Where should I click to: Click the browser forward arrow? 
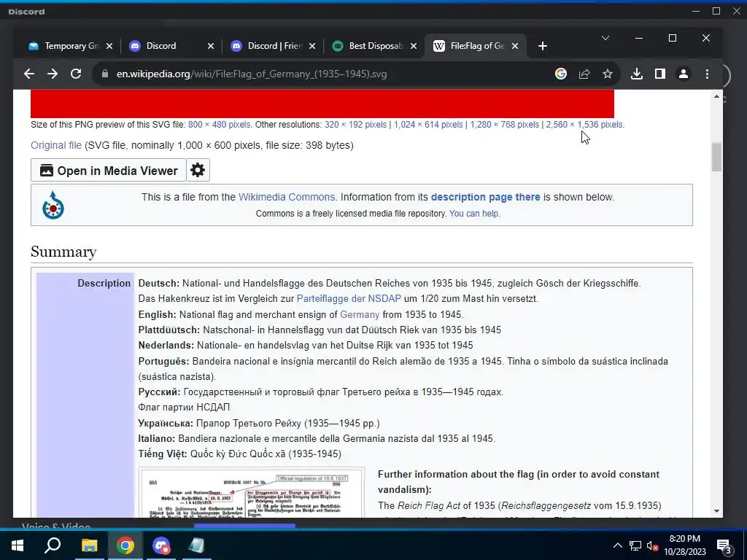pos(53,74)
